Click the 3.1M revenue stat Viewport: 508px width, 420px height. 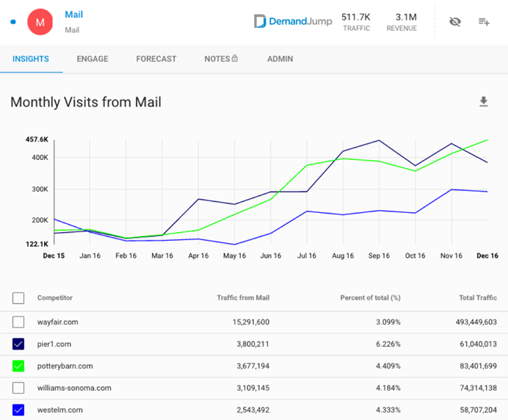point(402,22)
